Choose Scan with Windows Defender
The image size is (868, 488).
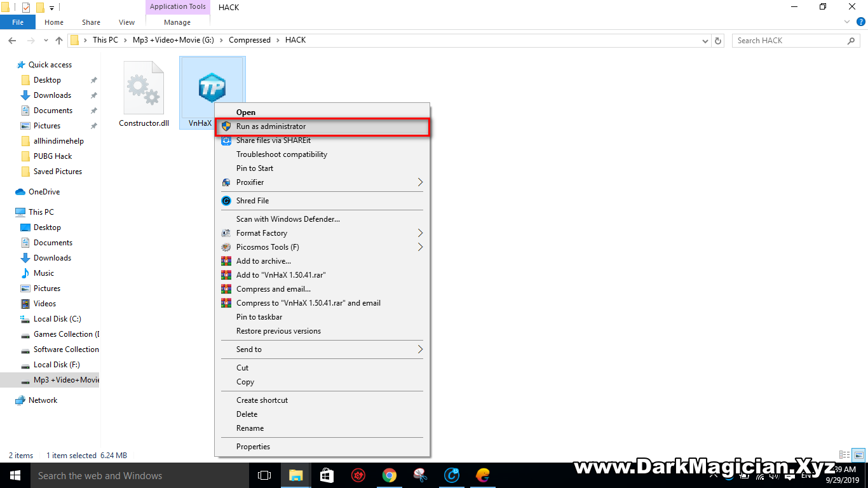coord(322,219)
